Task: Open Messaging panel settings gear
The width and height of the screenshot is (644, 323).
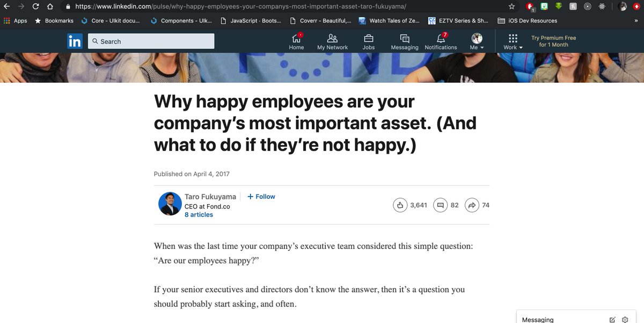Action: tap(625, 320)
